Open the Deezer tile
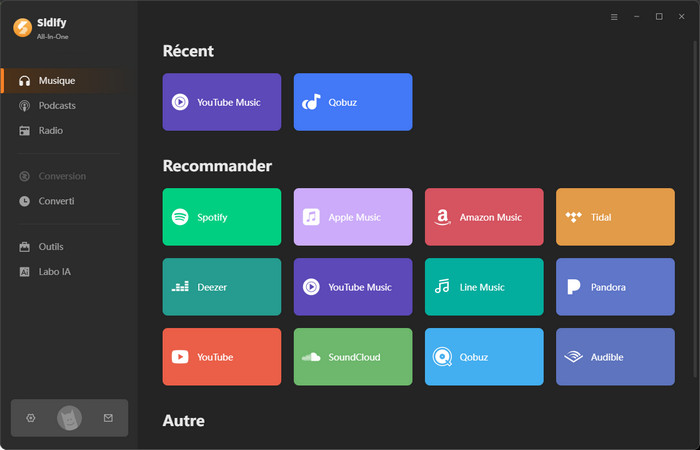The image size is (700, 450). (x=221, y=287)
